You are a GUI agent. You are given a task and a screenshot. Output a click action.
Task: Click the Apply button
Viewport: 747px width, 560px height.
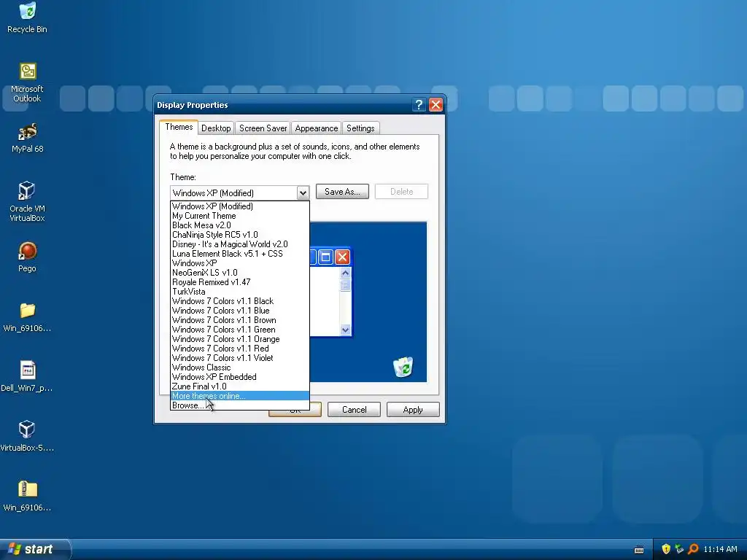click(x=413, y=410)
